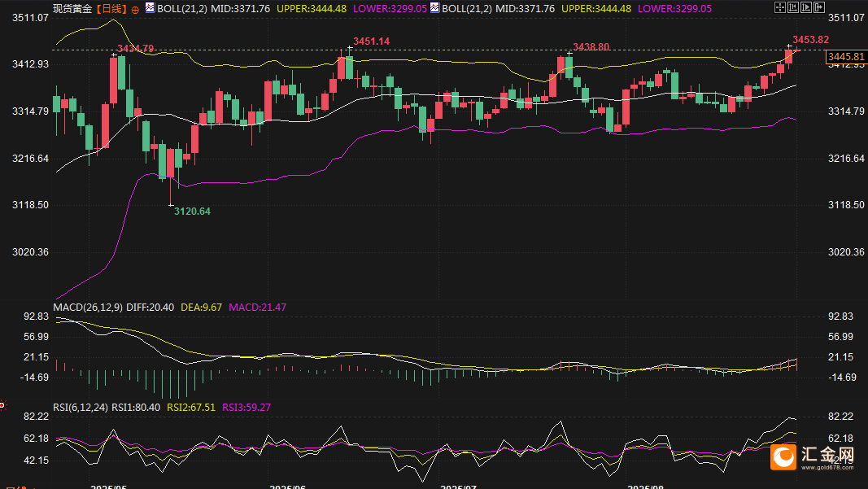Viewport: 868px width, 489px height.
Task: Click the 现货黄金 instrument name
Action: point(72,9)
